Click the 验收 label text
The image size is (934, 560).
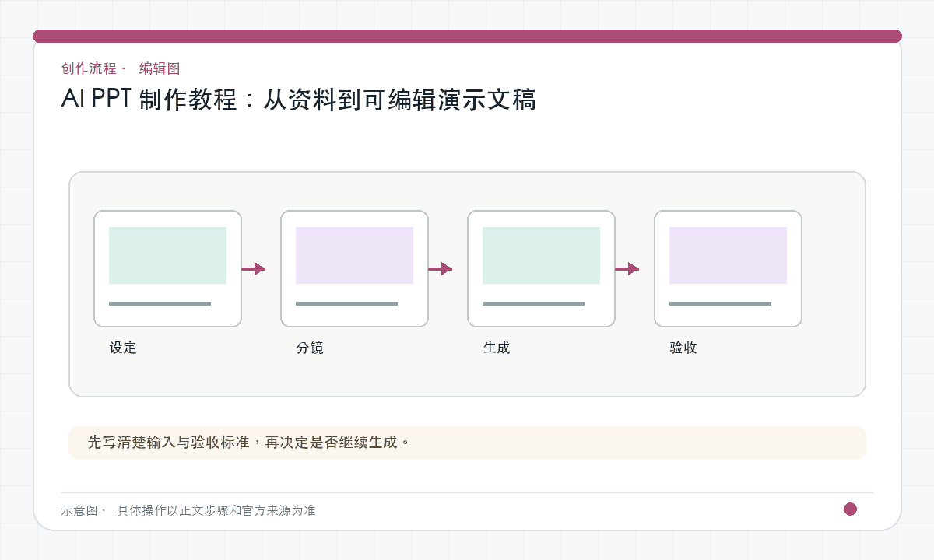tap(683, 348)
